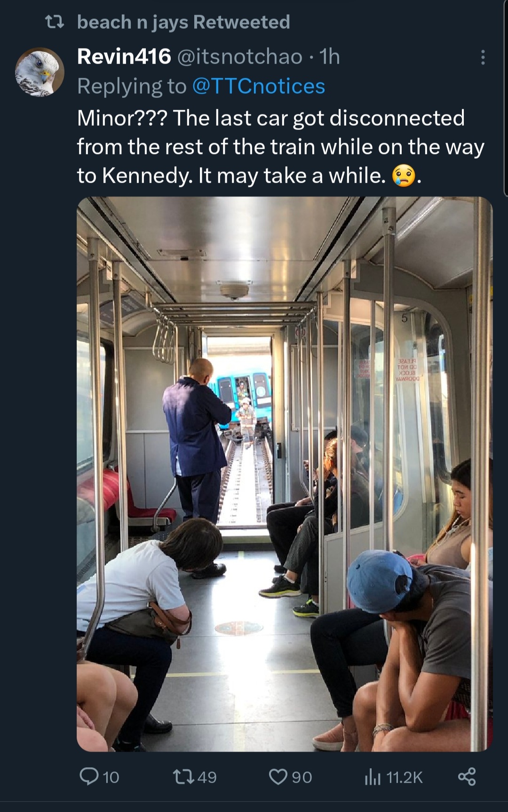This screenshot has width=508, height=812.
Task: Like the tweet with the heart icon
Action: tap(278, 777)
